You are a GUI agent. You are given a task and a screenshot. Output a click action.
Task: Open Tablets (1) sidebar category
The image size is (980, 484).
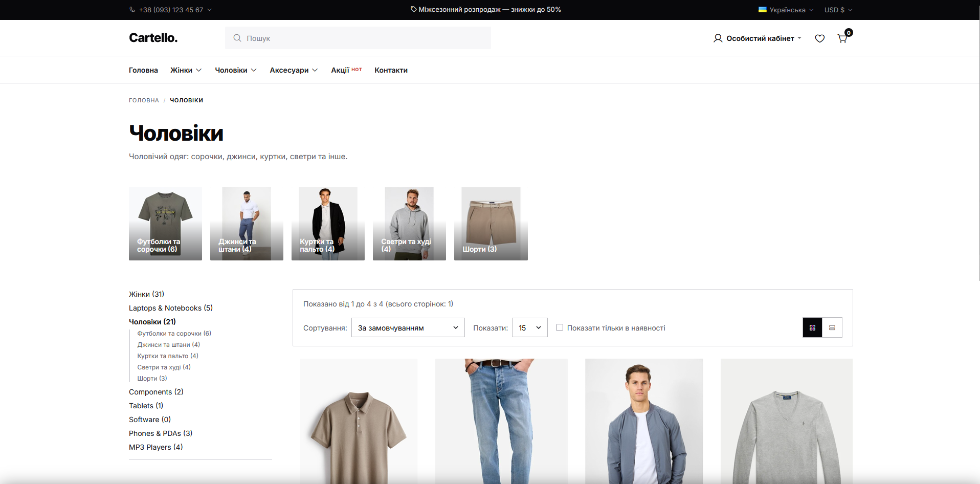146,406
